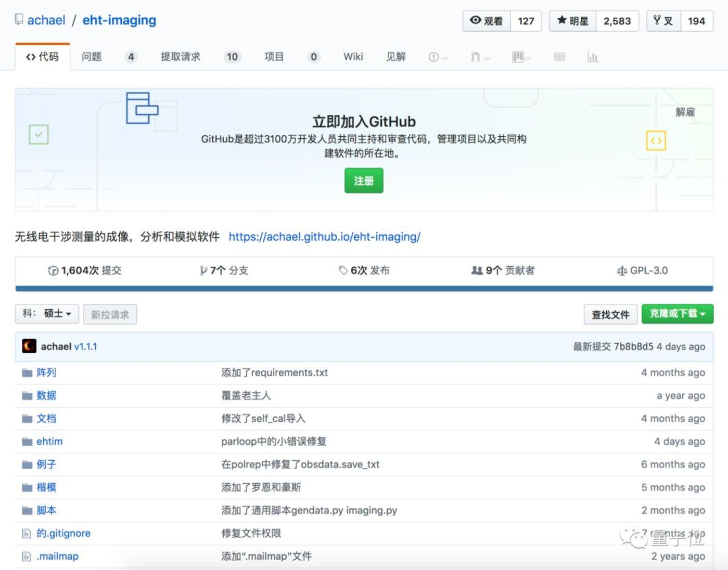The width and height of the screenshot is (728, 570).
Task: Click the graph bar chart icon in the tab bar
Action: pos(593,57)
